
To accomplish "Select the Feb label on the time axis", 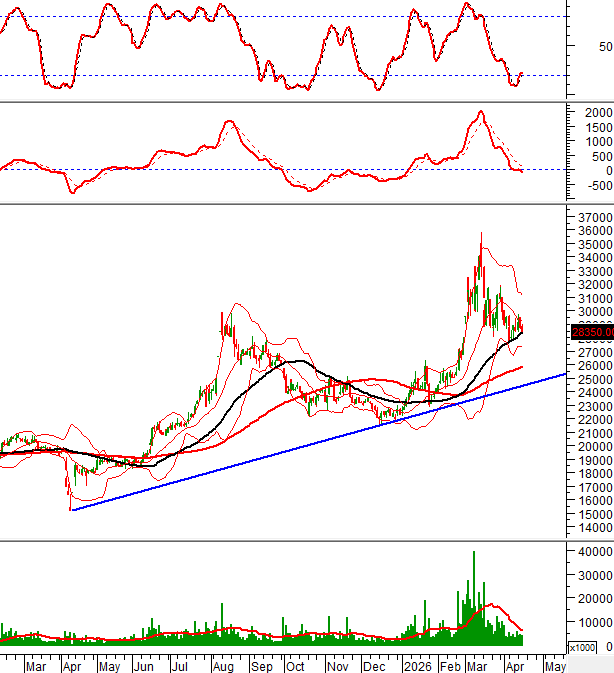I will 452,665.
